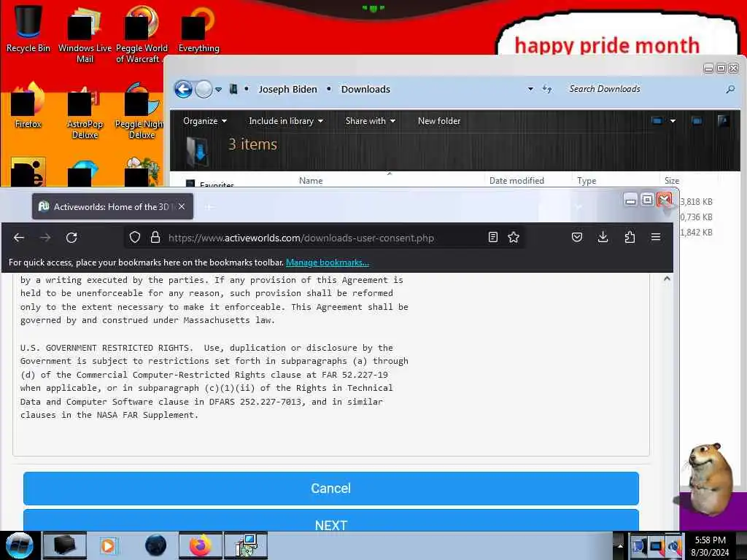Screen dimensions: 747x560
Task: Open the media player taskbar icon
Action: 108,545
